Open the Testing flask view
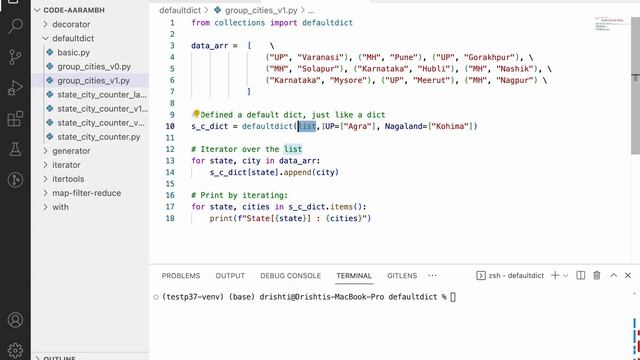Screen dimensions: 640x360 point(15,149)
